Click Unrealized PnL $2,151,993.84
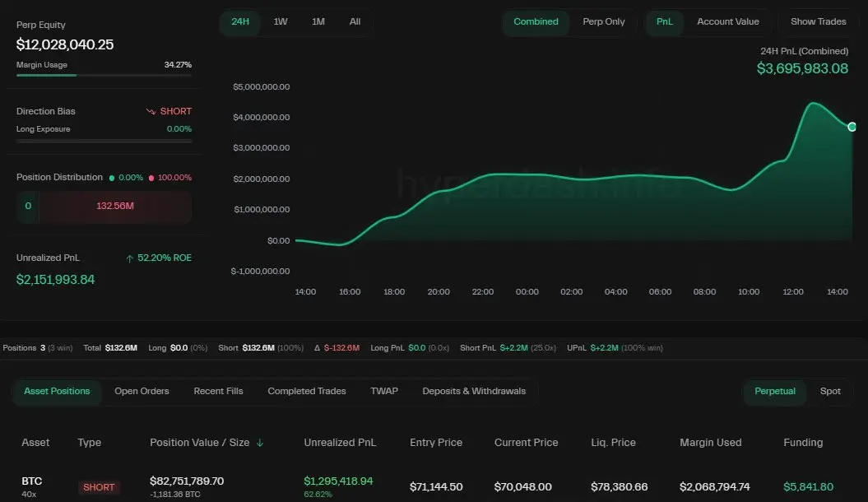Screen dimensions: 868x502 click(55, 280)
